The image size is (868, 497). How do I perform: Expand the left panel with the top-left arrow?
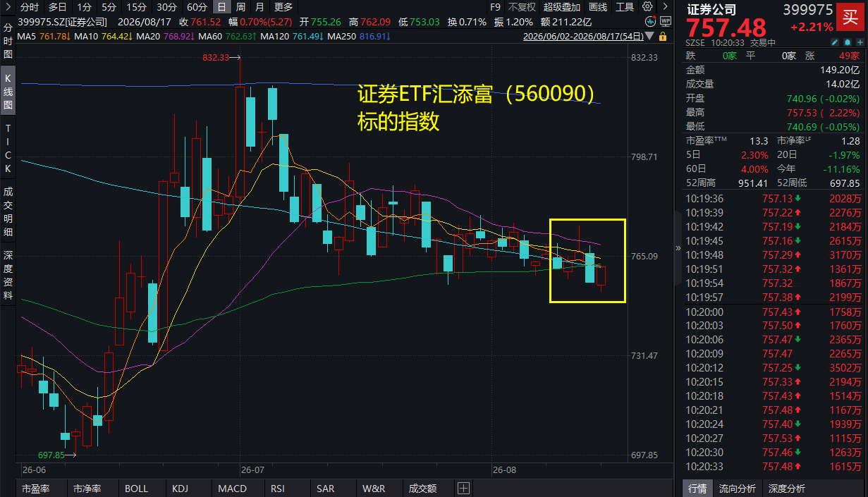point(8,7)
